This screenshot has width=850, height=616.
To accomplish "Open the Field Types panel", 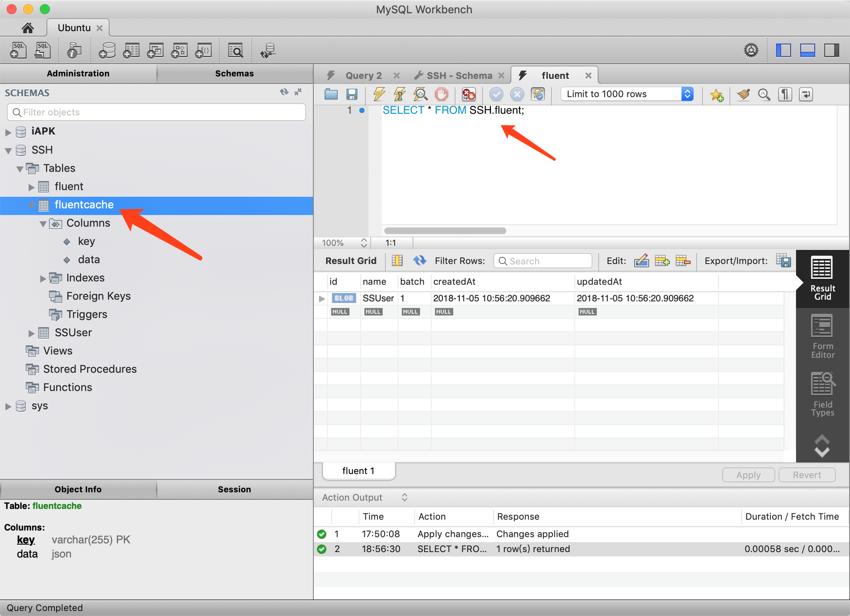I will coord(822,394).
